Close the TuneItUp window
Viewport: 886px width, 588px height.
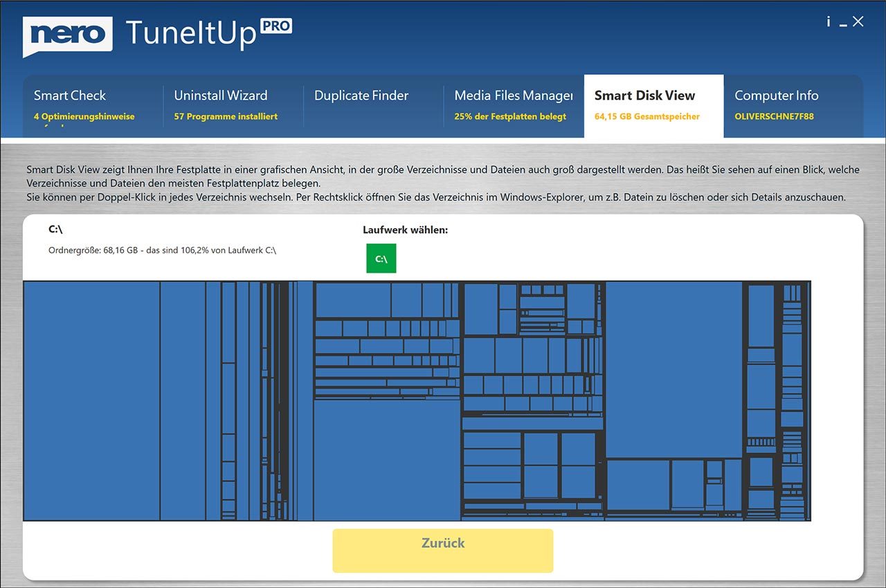(858, 21)
